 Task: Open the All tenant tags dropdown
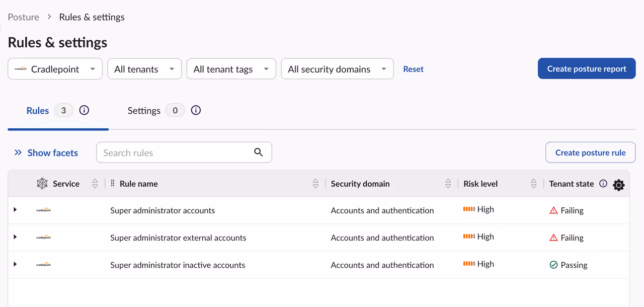pyautogui.click(x=231, y=69)
